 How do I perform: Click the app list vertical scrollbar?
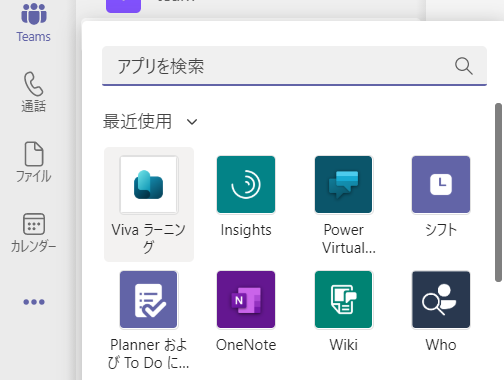pyautogui.click(x=499, y=192)
